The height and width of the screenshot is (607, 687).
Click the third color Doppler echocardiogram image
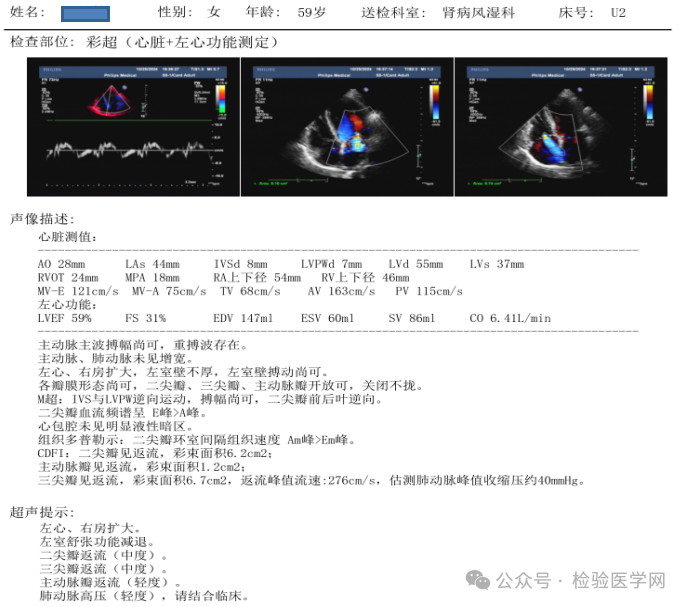(561, 127)
